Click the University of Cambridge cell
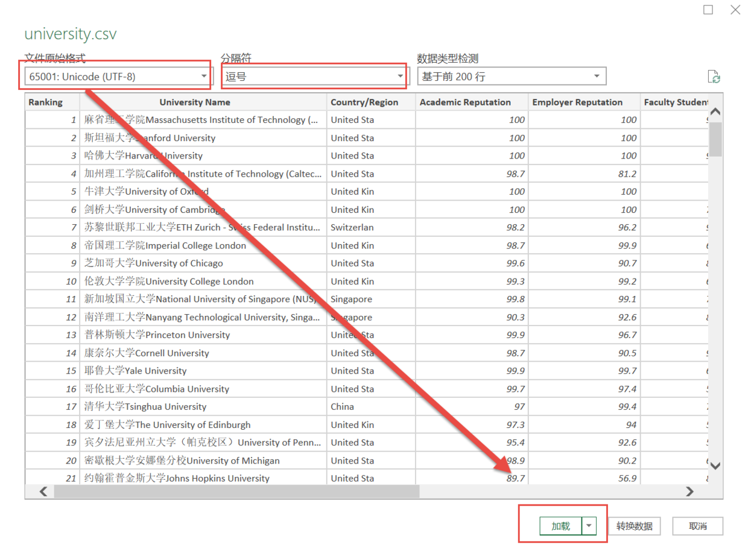Screen dimensions: 748x560 coord(203,210)
